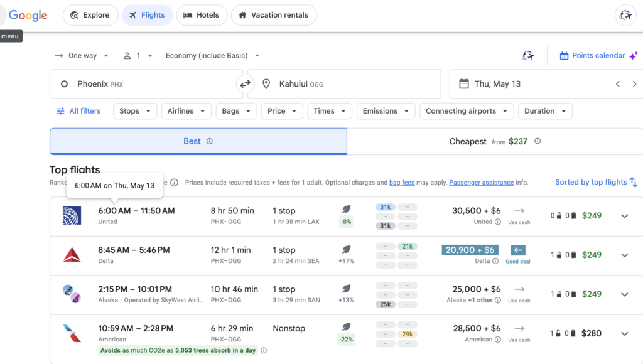Click the American Airlines logo
Screen dimensions: 643x364
72,333
